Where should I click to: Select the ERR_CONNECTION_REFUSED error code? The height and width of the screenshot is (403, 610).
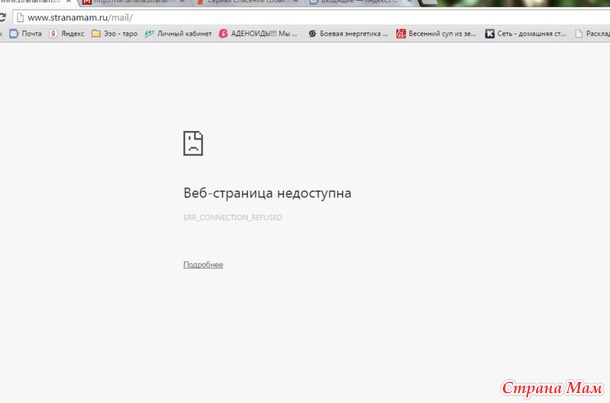[233, 217]
